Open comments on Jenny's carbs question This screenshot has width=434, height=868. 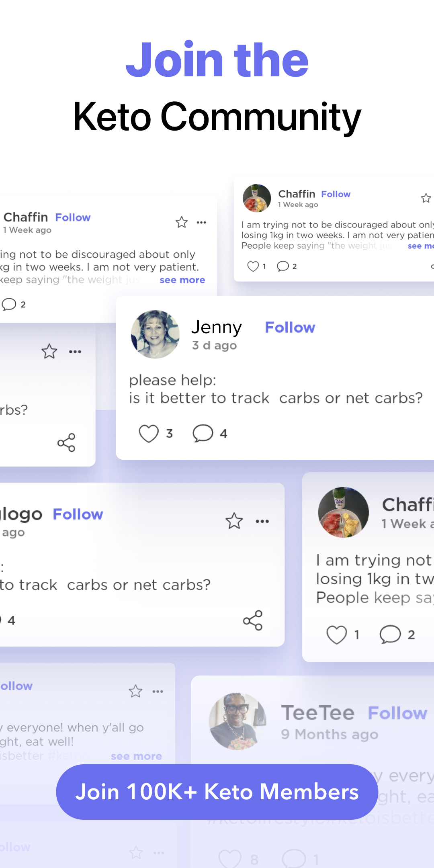[x=203, y=433]
